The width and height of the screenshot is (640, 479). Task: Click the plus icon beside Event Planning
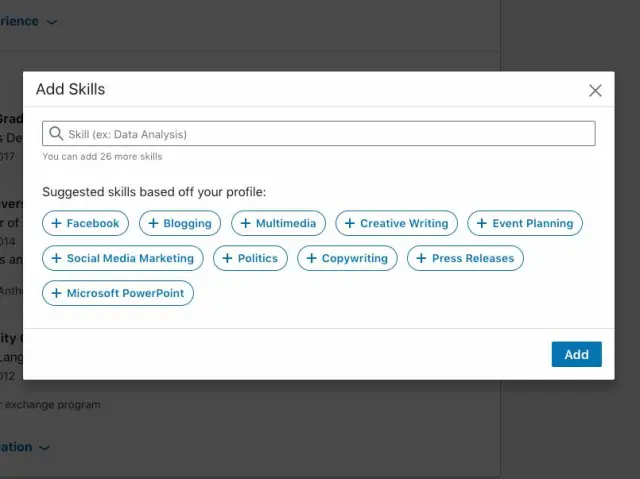[x=481, y=223]
